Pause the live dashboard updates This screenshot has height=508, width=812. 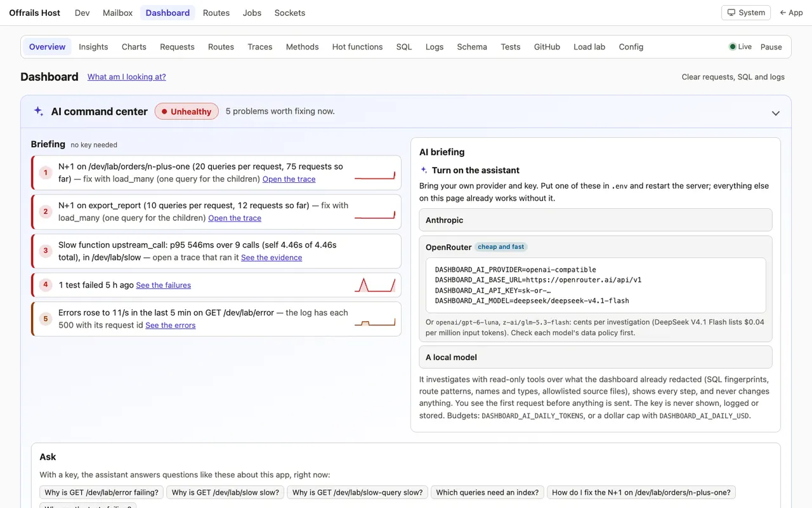[x=771, y=47]
